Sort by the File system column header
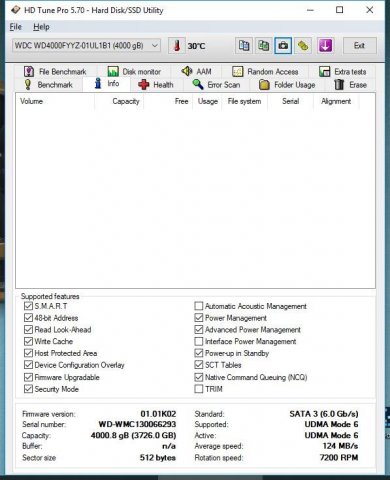Image resolution: width=390 pixels, height=480 pixels. [x=244, y=101]
